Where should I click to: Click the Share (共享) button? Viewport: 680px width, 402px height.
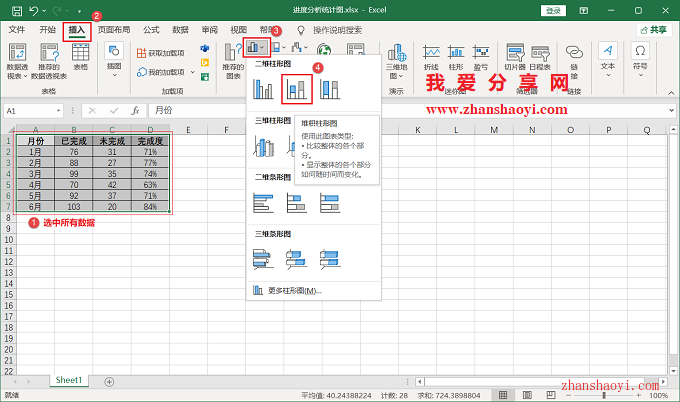pyautogui.click(x=654, y=30)
